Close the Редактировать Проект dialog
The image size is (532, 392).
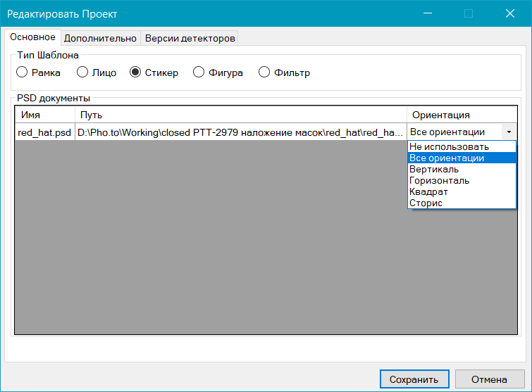(509, 13)
